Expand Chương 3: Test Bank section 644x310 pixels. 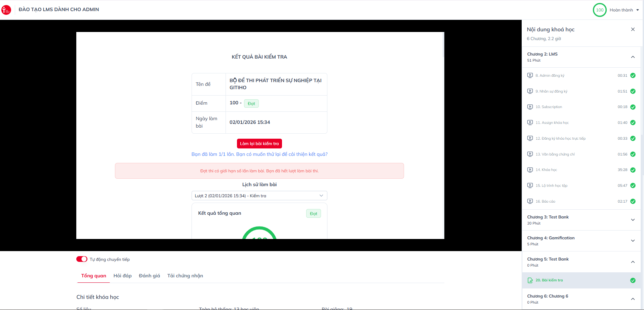coord(633,220)
